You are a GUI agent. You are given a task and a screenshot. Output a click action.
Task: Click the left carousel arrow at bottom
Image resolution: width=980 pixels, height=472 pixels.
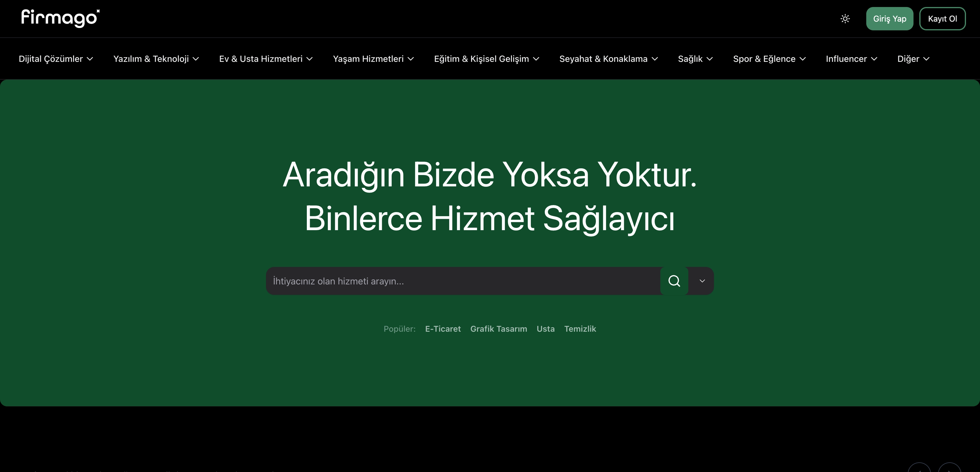(x=920, y=469)
